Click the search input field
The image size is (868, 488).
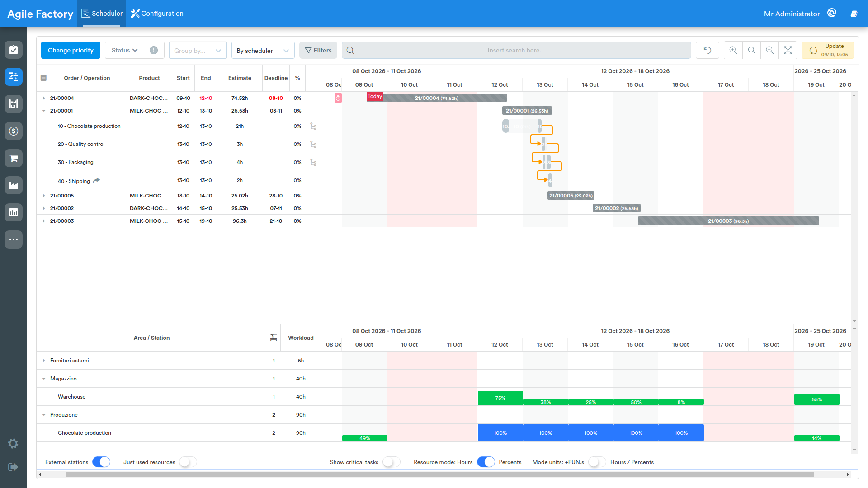coord(516,50)
